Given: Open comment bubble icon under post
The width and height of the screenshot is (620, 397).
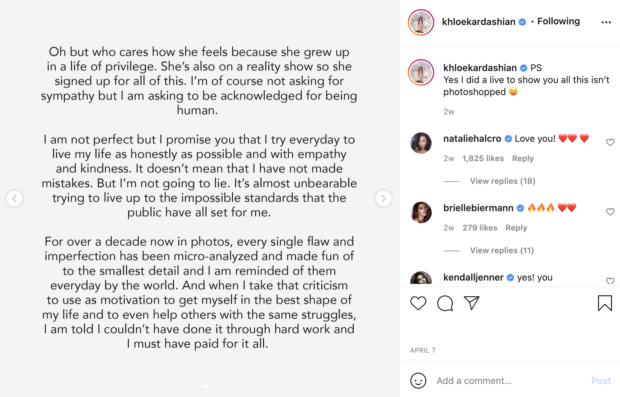Looking at the screenshot, I should (445, 303).
